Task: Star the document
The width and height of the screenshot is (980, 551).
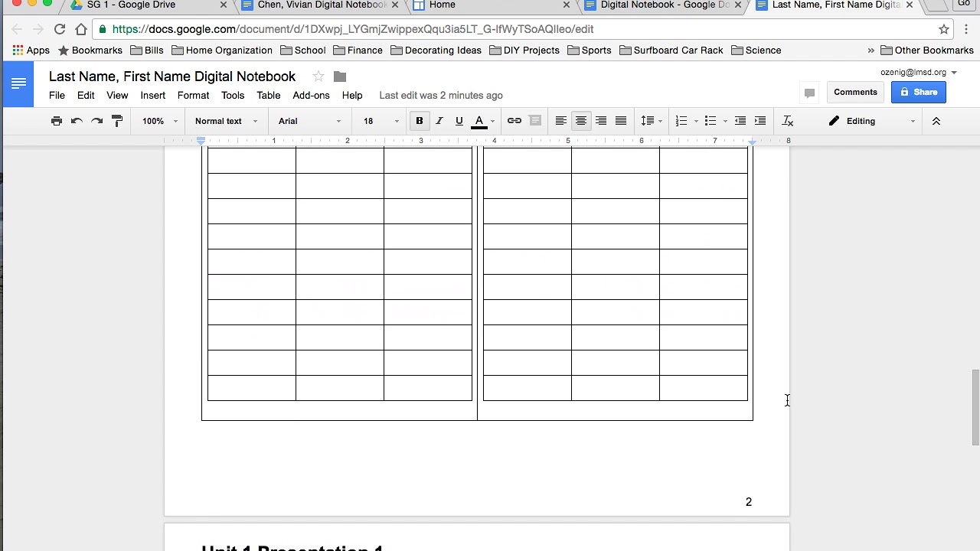Action: [318, 77]
